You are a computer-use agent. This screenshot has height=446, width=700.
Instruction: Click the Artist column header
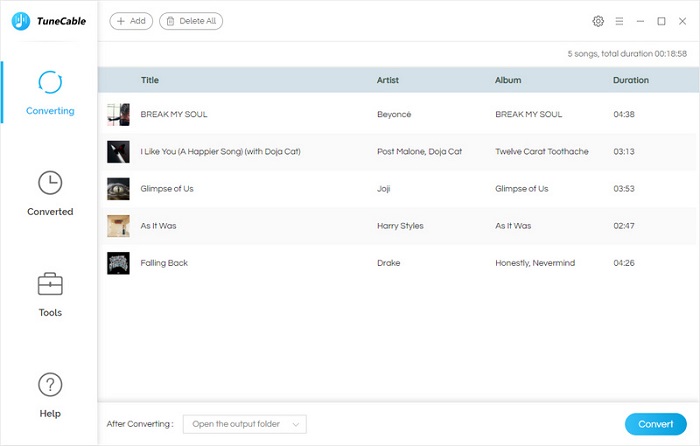[388, 80]
